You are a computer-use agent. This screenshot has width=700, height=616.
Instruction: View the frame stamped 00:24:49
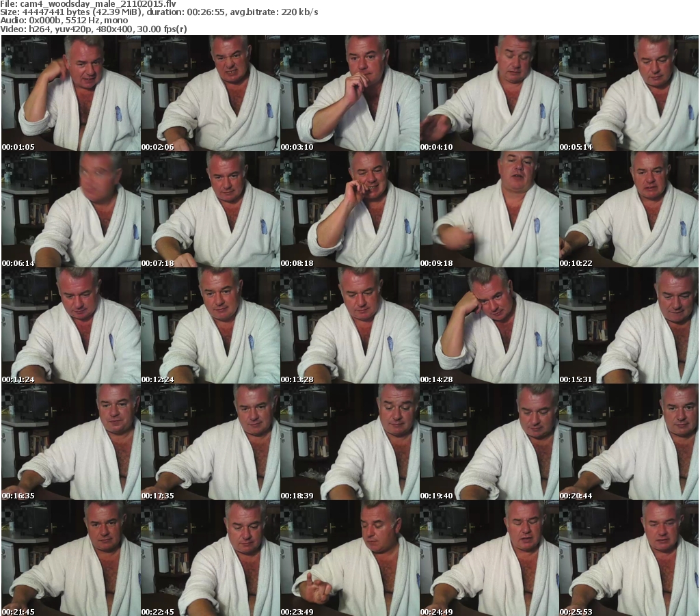pos(489,558)
